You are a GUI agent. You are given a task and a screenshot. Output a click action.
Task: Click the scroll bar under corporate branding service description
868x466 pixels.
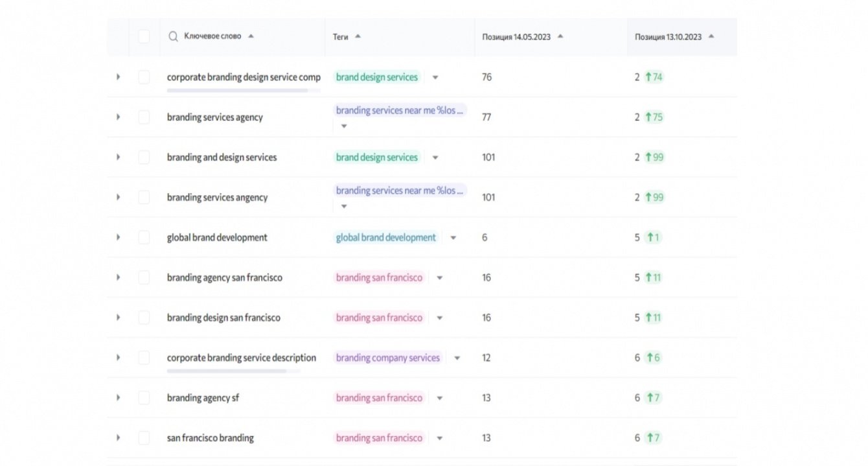tap(227, 371)
